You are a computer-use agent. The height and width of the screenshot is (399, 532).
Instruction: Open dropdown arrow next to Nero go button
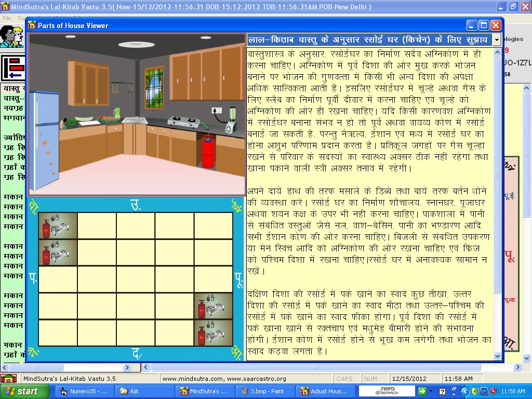point(431,391)
